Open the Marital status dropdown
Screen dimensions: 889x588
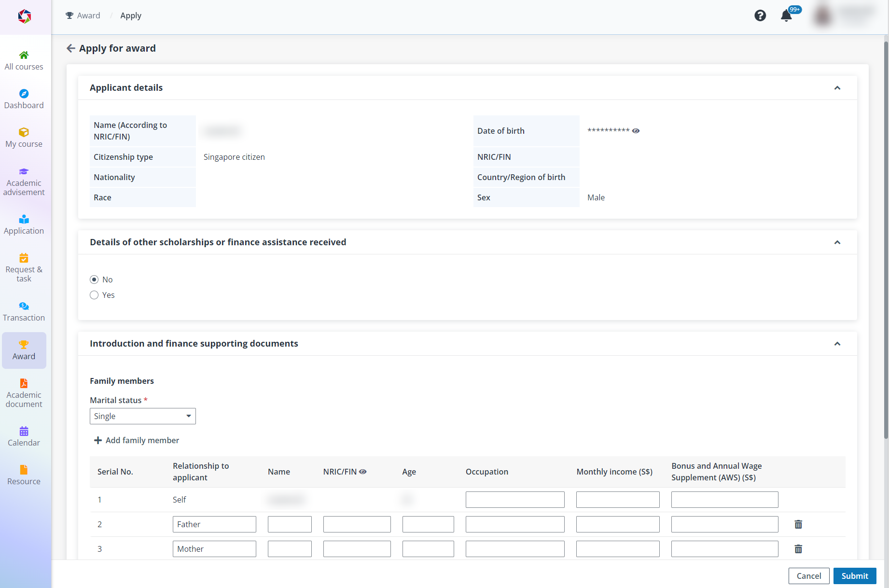pos(142,416)
